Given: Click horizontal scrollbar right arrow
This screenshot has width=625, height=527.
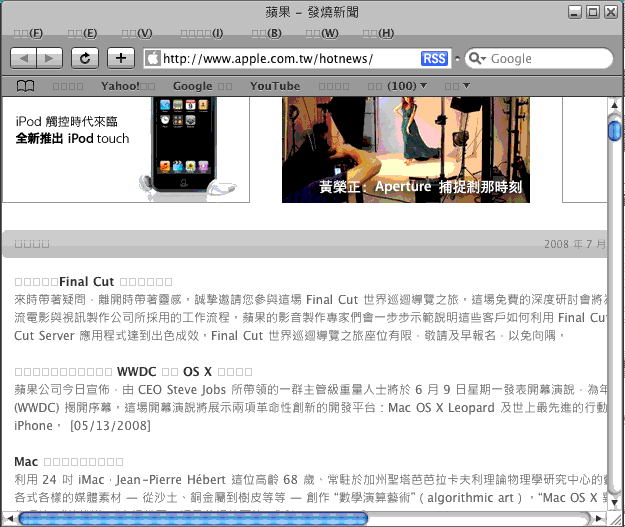Looking at the screenshot, I should [x=599, y=518].
